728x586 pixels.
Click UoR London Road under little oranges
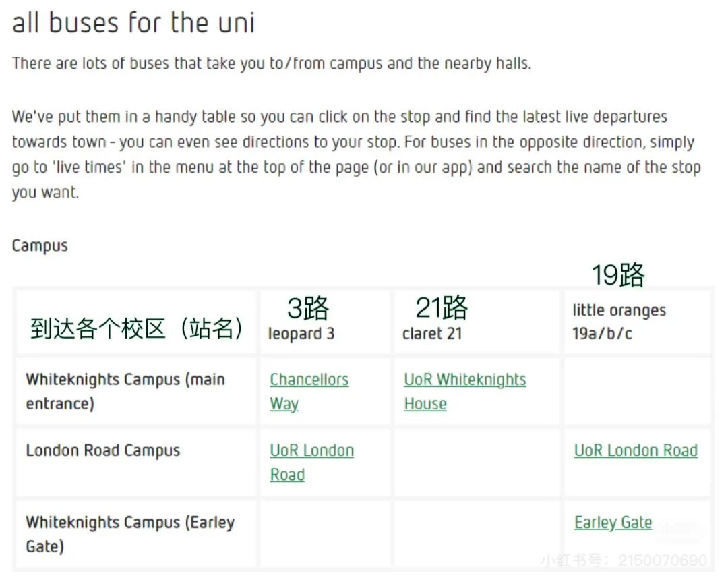coord(635,451)
